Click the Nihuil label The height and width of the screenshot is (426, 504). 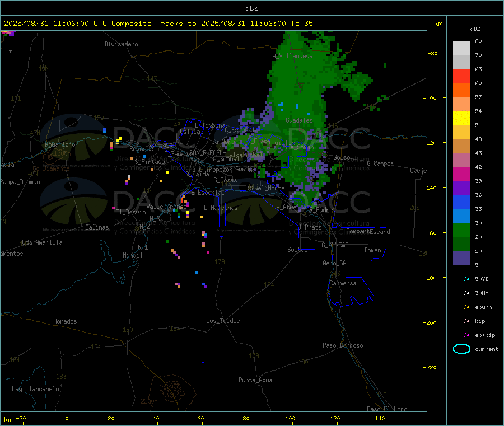click(133, 255)
